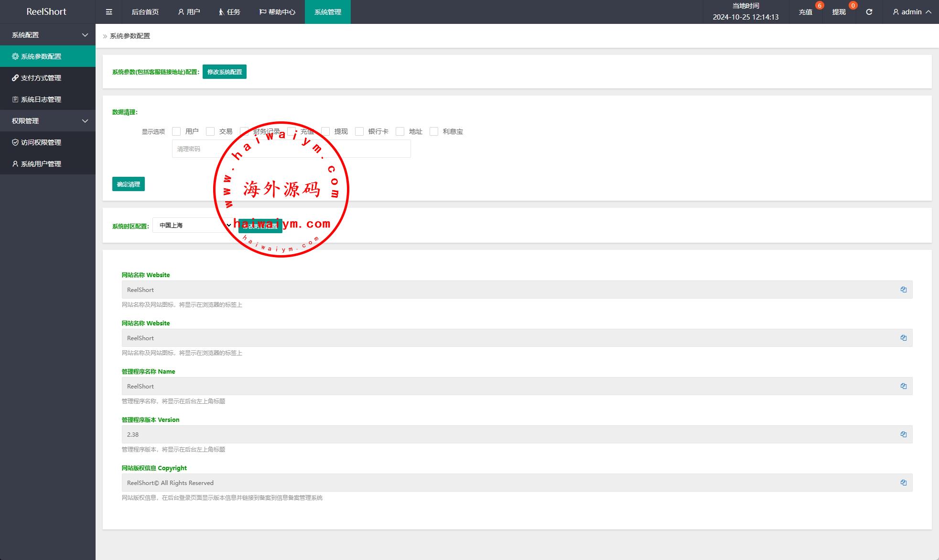Click the 修改系统配置 button
939x560 pixels.
[224, 72]
